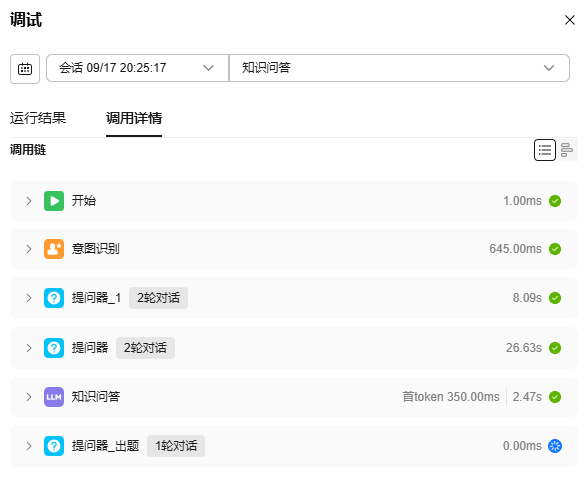The image size is (585, 502).
Task: Click the 1轮对话 badge on 提问器_出题
Action: coord(176,446)
